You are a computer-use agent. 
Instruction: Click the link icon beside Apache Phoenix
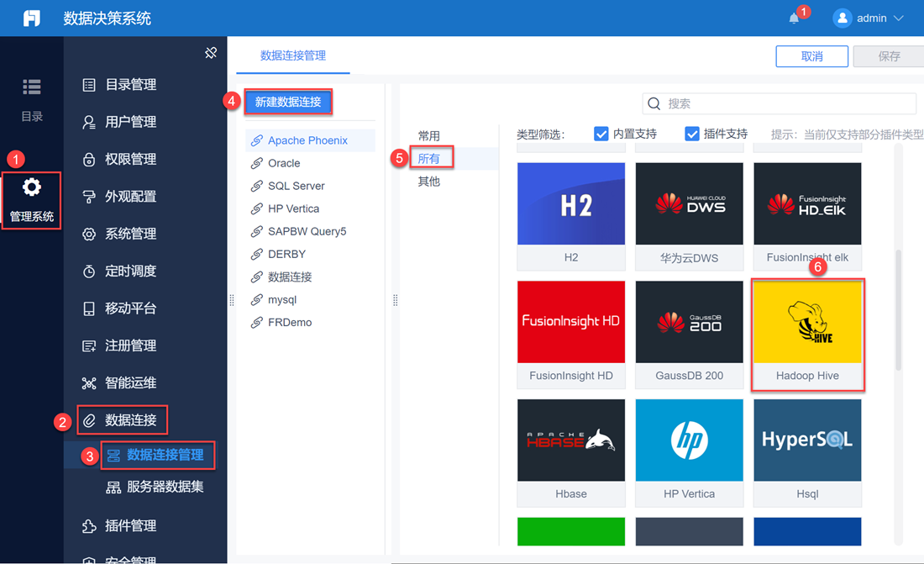256,140
